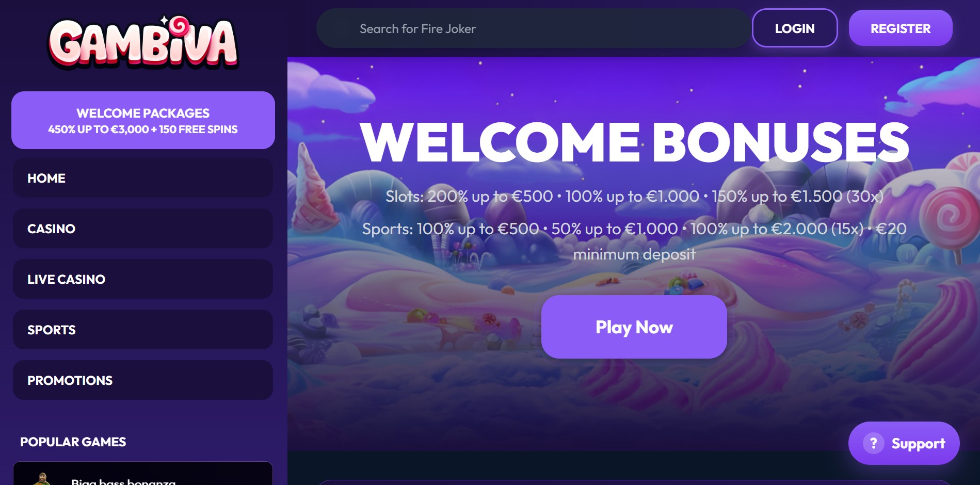
Task: Click the Sports bonus details text
Action: 634,241
